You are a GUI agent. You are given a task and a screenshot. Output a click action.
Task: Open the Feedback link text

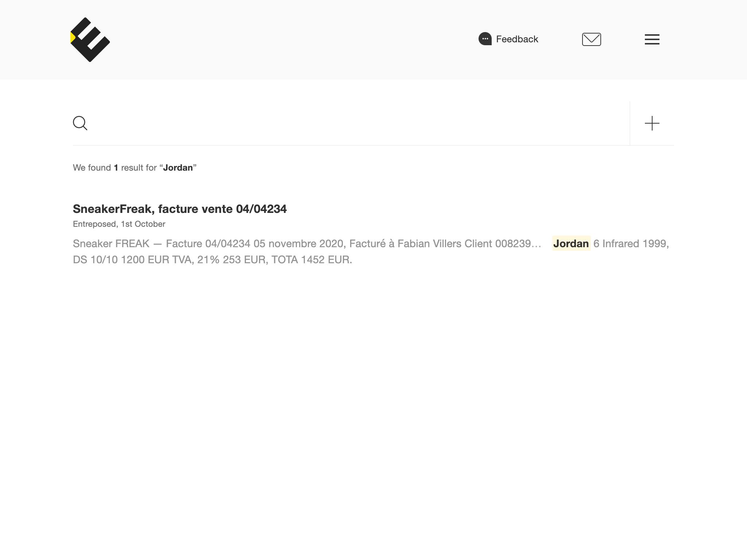coord(517,39)
